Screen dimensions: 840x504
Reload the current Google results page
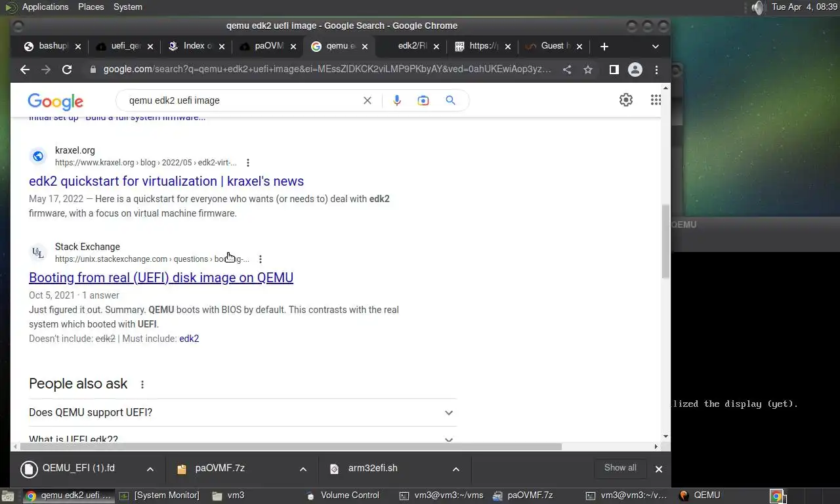tap(67, 70)
